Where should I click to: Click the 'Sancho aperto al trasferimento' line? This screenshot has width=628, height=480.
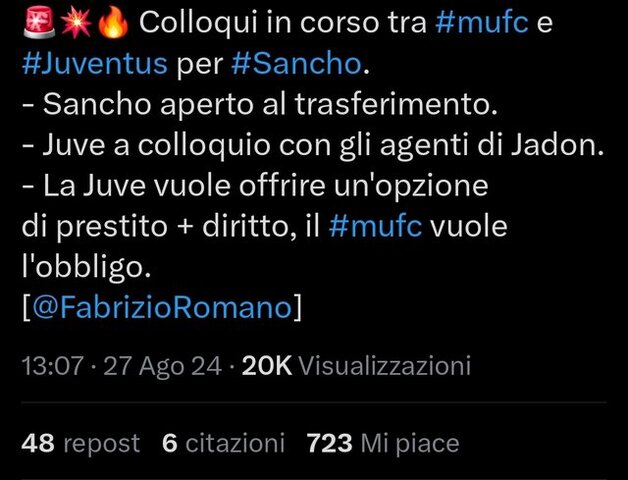point(260,105)
